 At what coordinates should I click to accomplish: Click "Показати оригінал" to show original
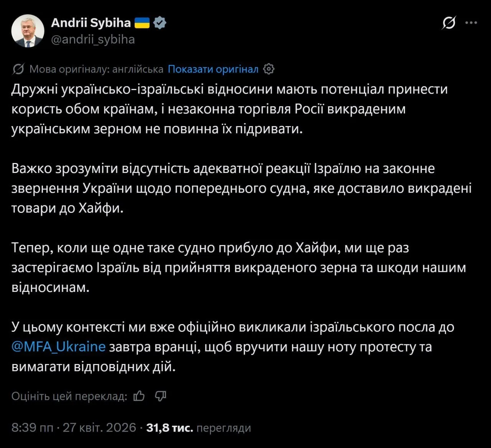click(213, 69)
